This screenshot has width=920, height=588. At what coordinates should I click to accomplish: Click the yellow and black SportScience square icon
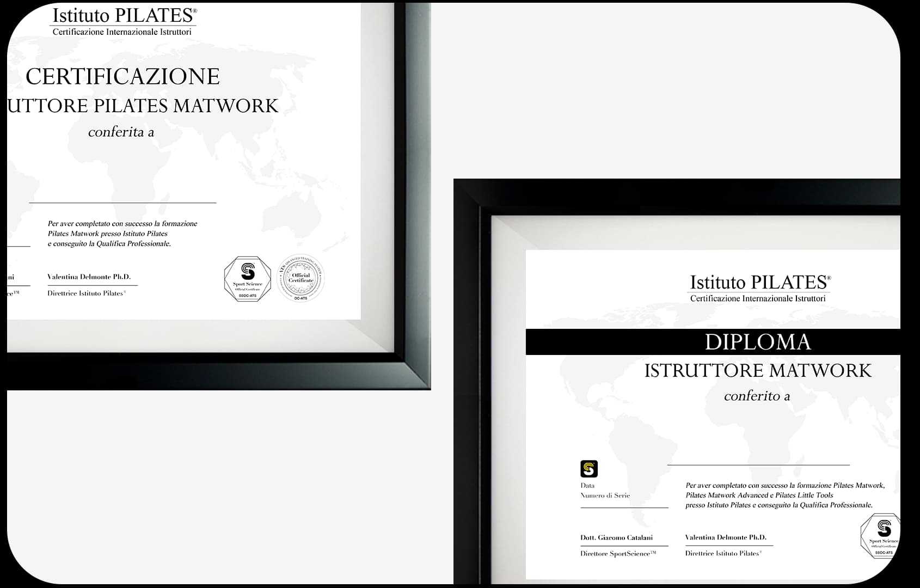pyautogui.click(x=589, y=469)
